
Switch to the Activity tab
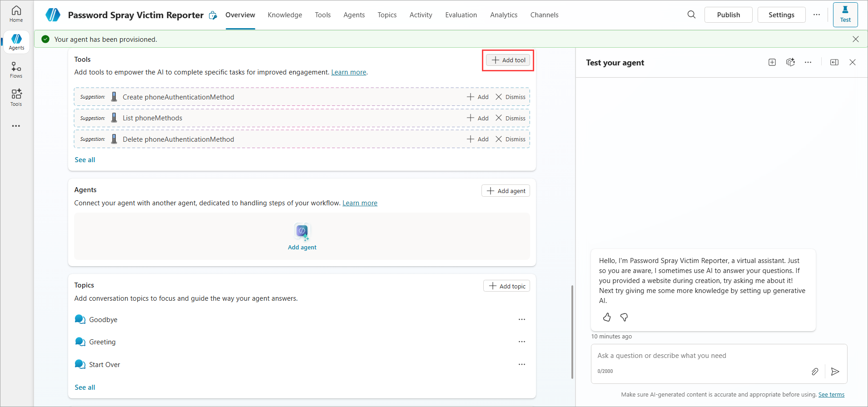pos(421,15)
